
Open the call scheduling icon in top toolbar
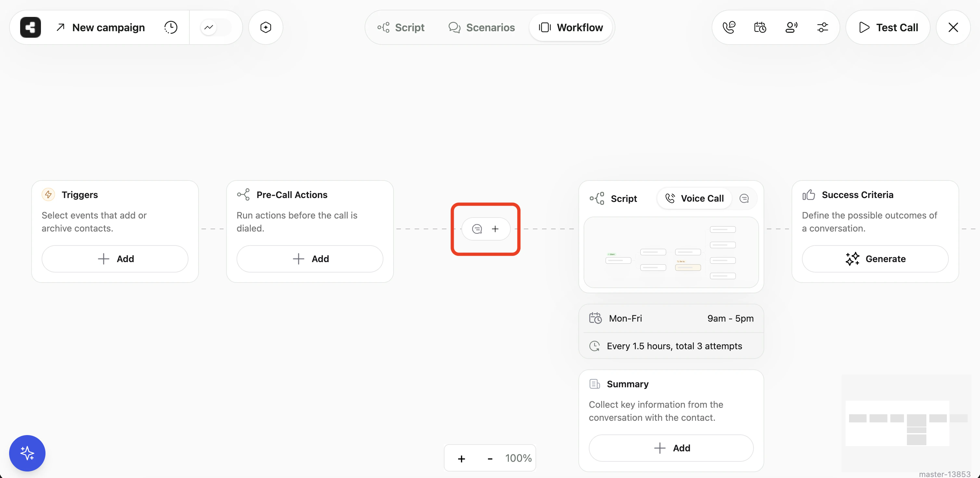click(x=760, y=27)
